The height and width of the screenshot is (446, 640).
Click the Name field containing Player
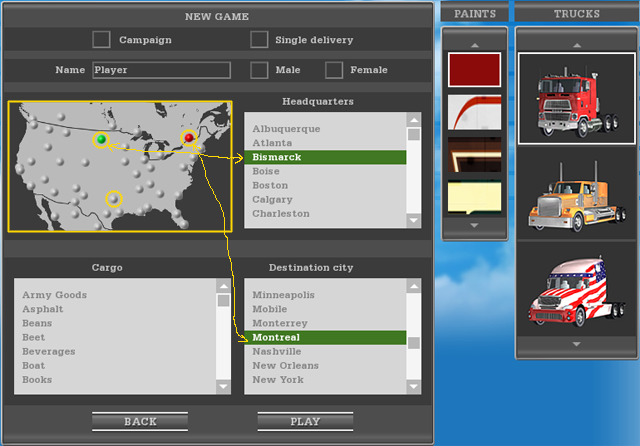[x=160, y=70]
